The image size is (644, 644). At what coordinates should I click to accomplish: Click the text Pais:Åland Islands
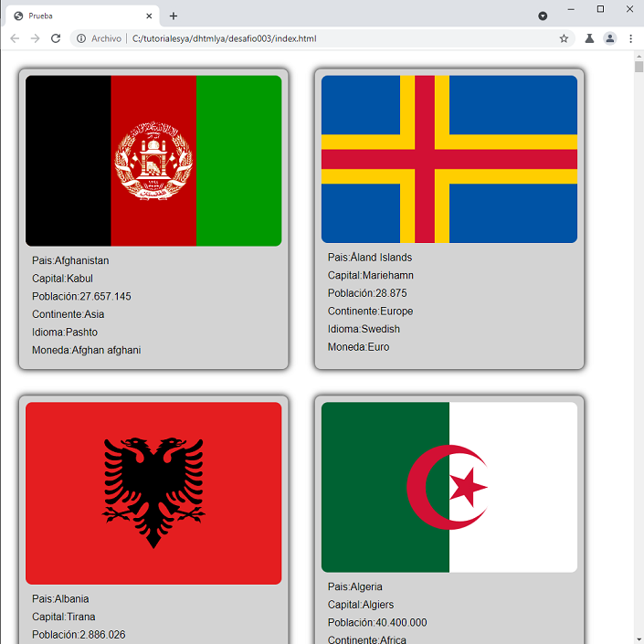[370, 257]
